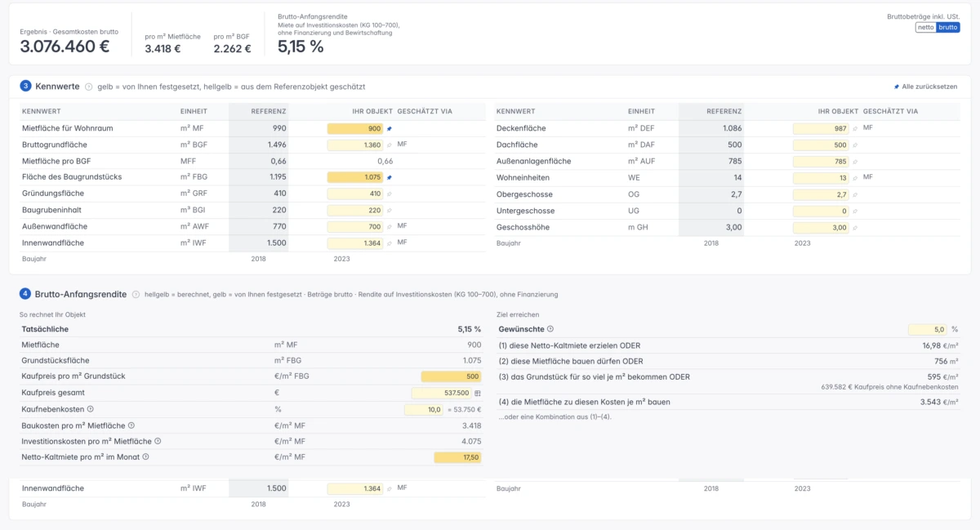Edit Kaufpreis pro m² Grundstück field
980x530 pixels.
(x=451, y=376)
